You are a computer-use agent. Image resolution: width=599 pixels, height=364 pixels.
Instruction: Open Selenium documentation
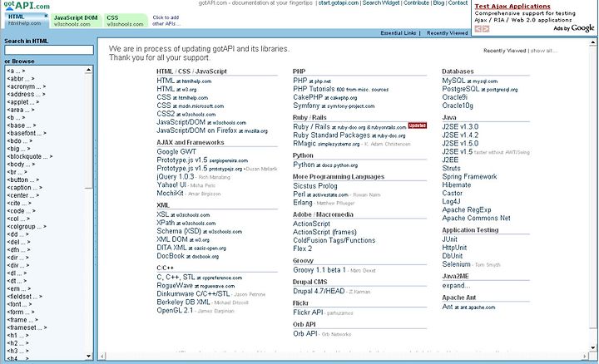pos(456,264)
